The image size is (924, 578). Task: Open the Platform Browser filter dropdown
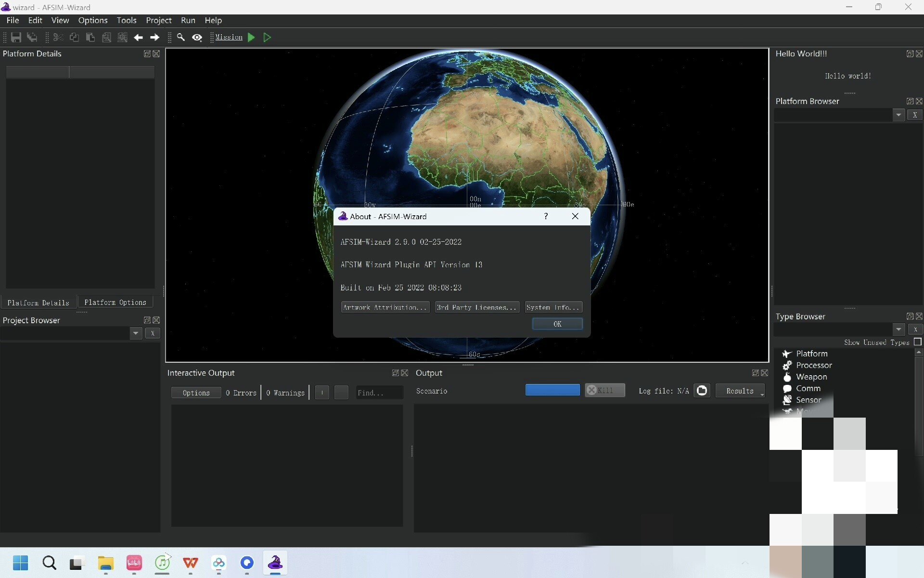(898, 115)
